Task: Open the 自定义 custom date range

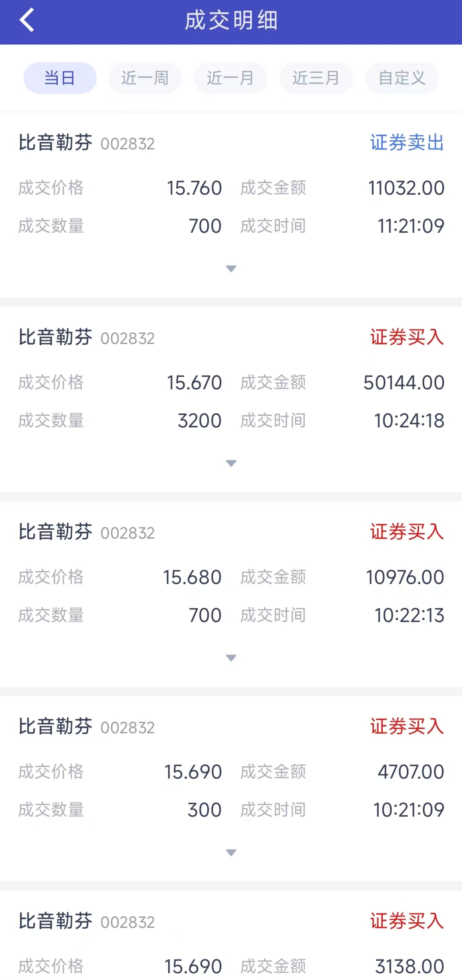Action: tap(402, 78)
